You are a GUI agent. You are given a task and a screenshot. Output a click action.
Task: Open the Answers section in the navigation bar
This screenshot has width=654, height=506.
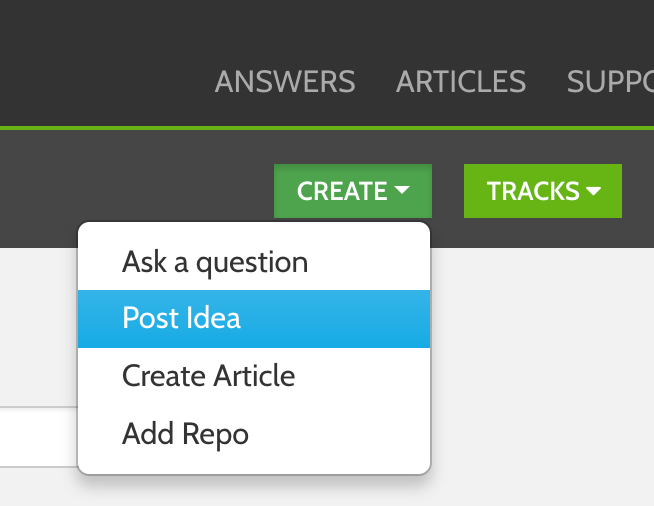point(285,81)
